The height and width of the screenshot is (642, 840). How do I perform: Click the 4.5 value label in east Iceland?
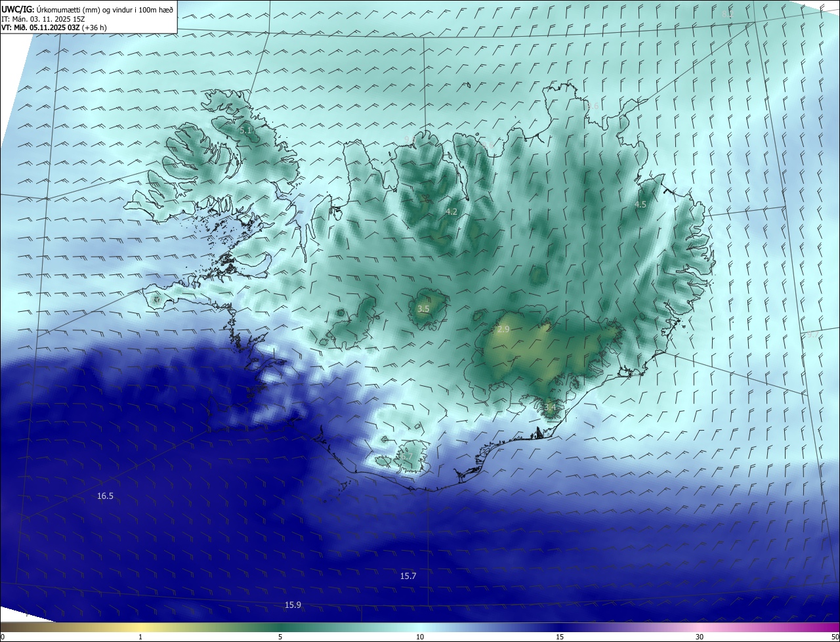640,205
